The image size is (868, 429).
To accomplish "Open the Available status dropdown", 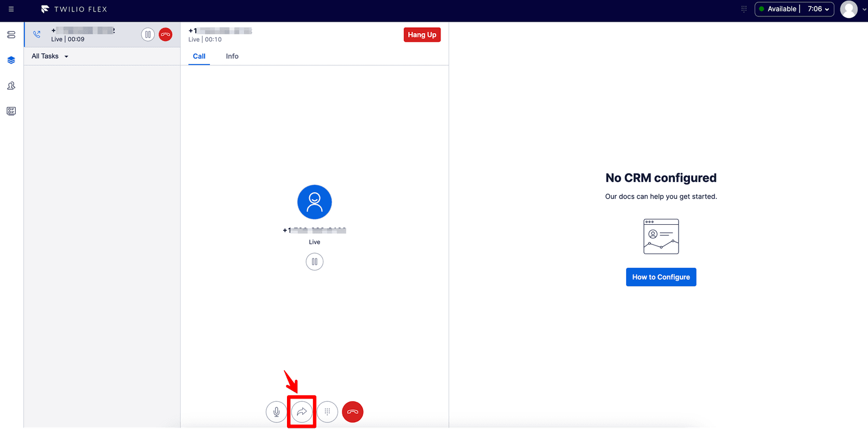I will coord(794,9).
